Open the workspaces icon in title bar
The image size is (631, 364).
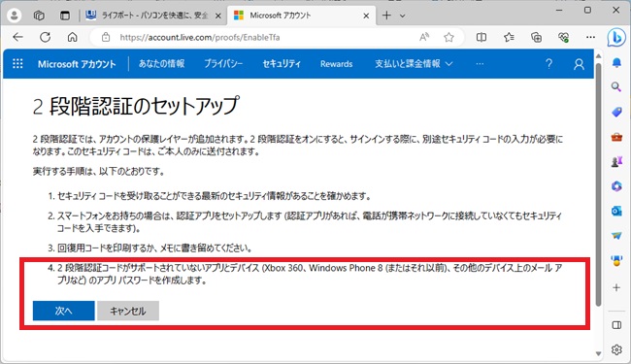tap(39, 16)
